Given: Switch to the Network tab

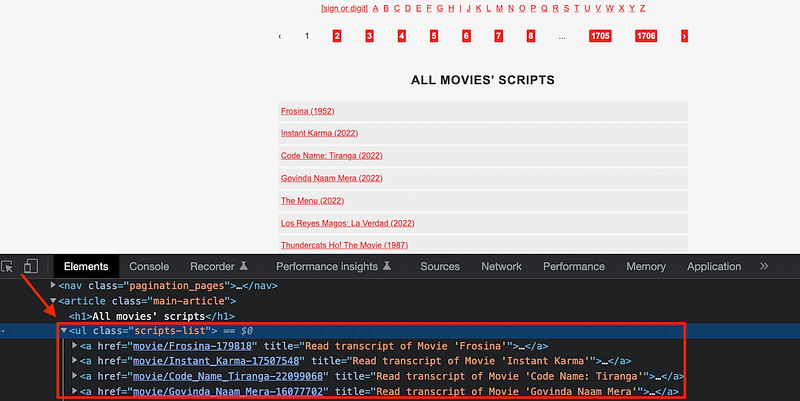Looking at the screenshot, I should tap(501, 266).
